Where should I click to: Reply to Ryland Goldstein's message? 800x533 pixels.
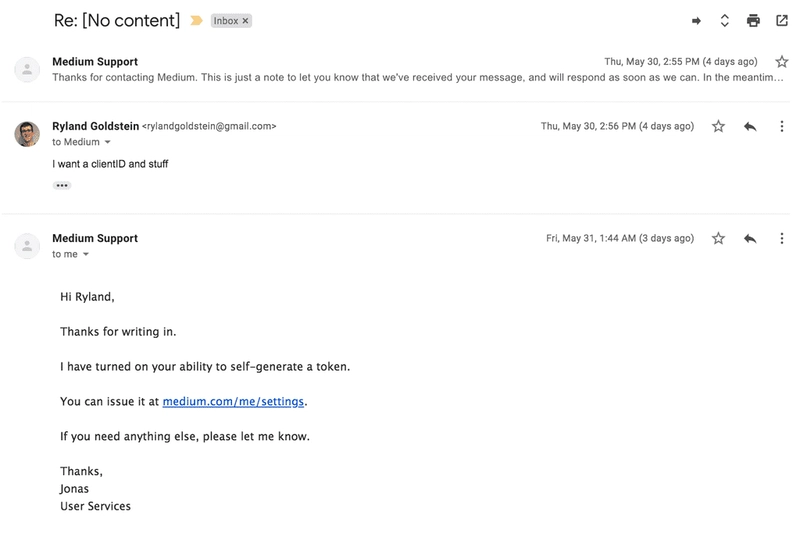pyautogui.click(x=750, y=127)
